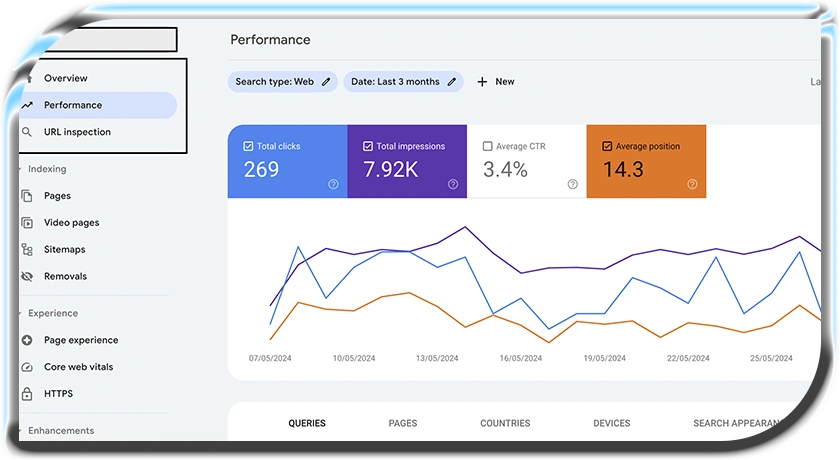This screenshot has width=840, height=460.
Task: Uncheck the Total clicks checkbox
Action: (248, 146)
